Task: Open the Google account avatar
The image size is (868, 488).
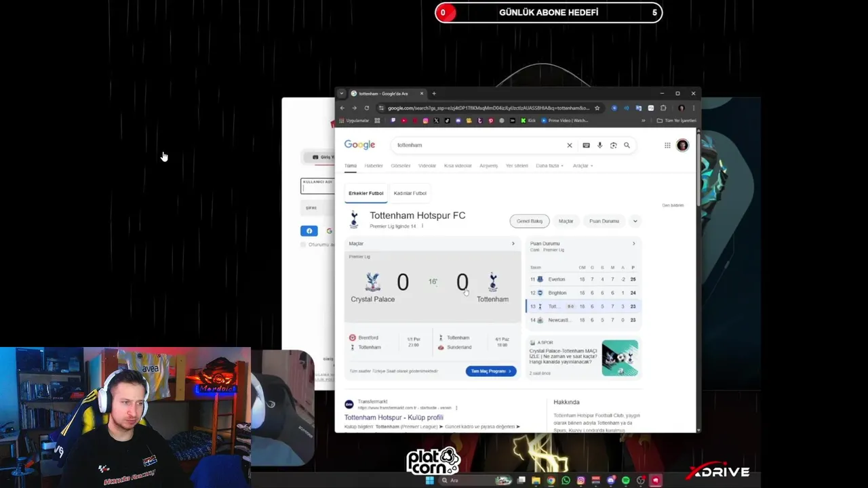Action: tap(682, 145)
